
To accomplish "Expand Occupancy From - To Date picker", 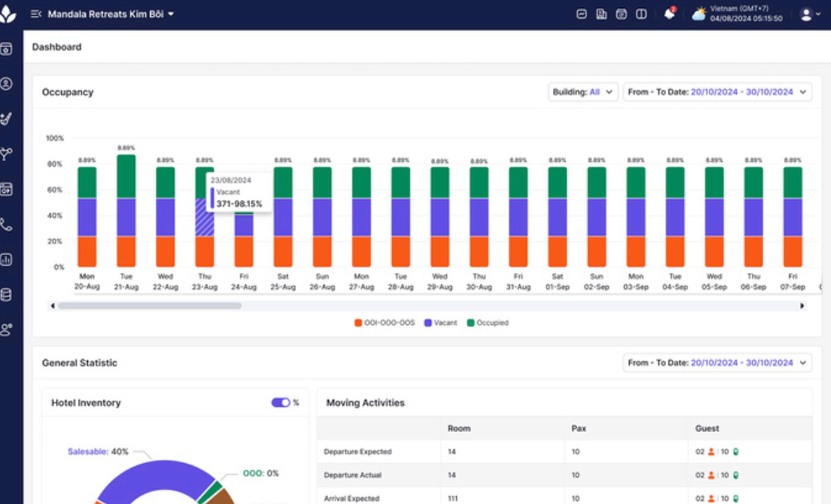I will pyautogui.click(x=717, y=92).
